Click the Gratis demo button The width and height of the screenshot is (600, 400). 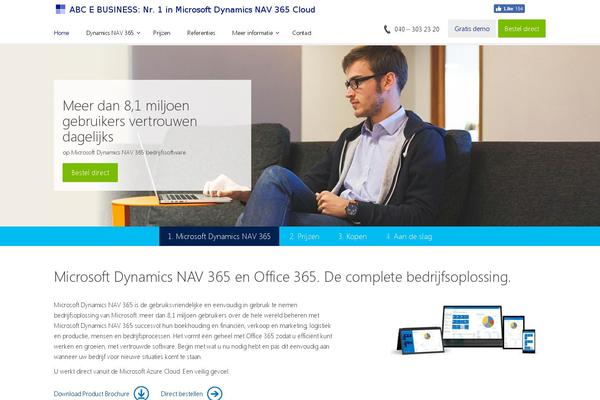[x=472, y=29]
